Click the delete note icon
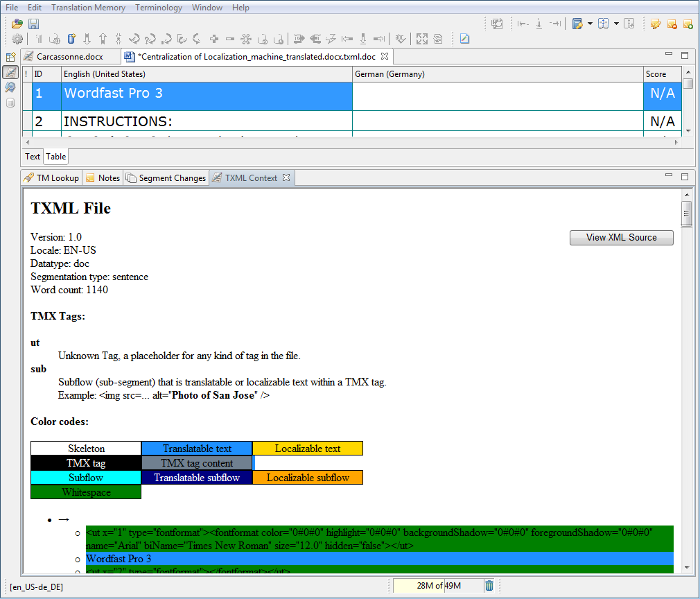Viewport: 700px width, 599px height. point(672,24)
